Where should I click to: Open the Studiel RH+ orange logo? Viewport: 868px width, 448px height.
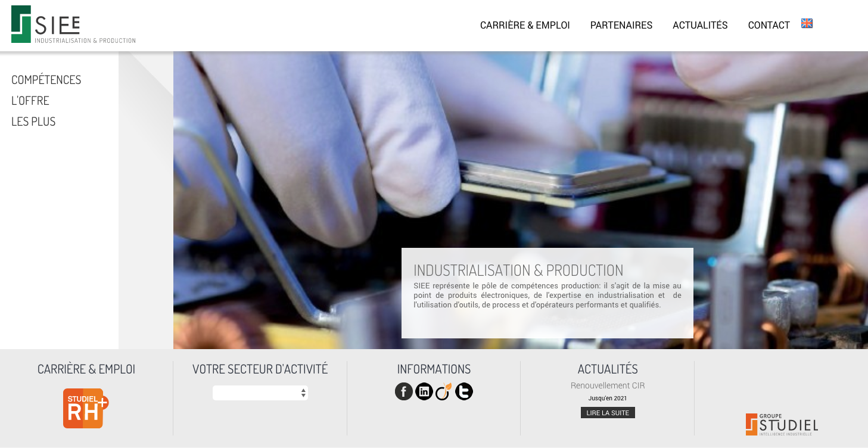[86, 408]
